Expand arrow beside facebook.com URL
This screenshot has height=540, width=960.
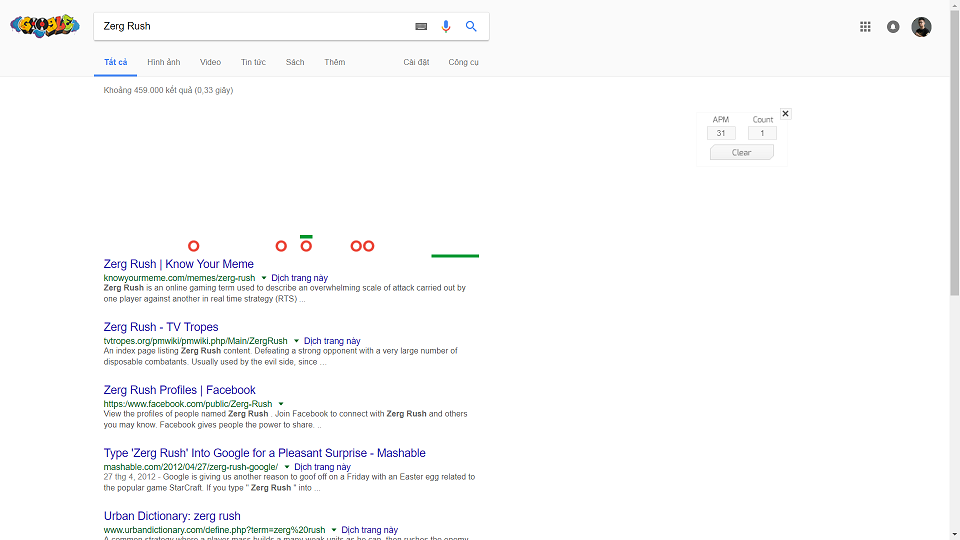[x=281, y=404]
